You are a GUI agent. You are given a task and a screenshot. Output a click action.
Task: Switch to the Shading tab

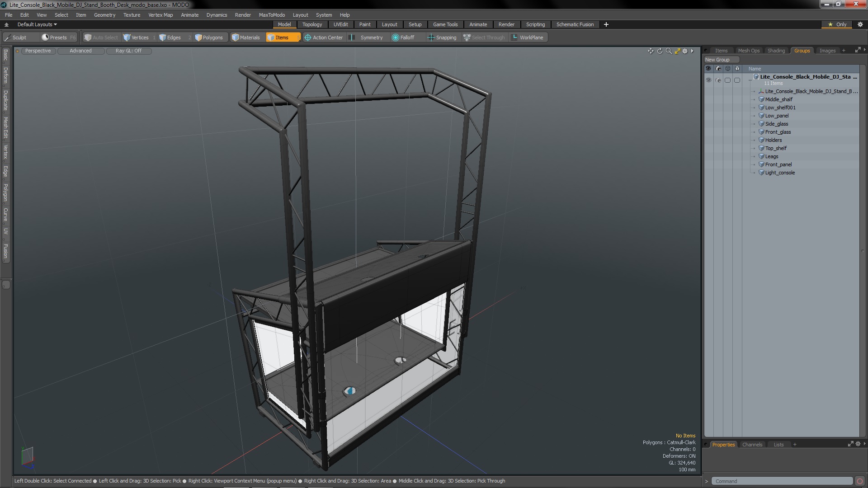(x=776, y=51)
